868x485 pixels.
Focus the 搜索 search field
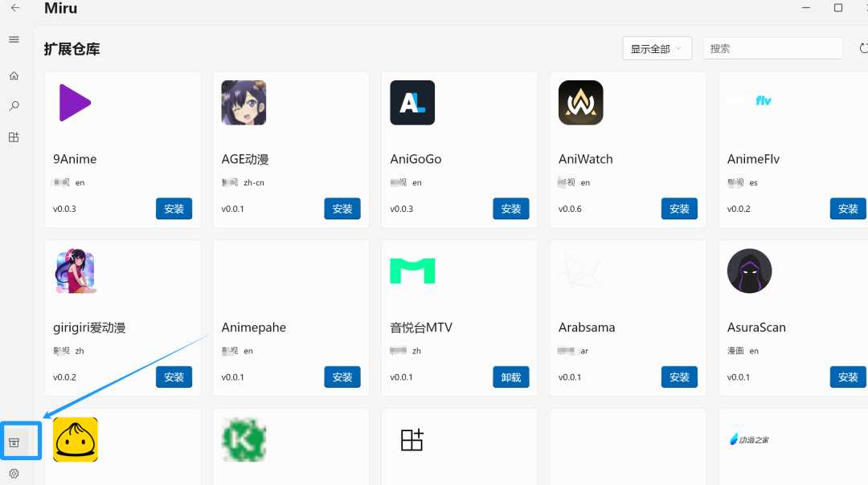(773, 49)
